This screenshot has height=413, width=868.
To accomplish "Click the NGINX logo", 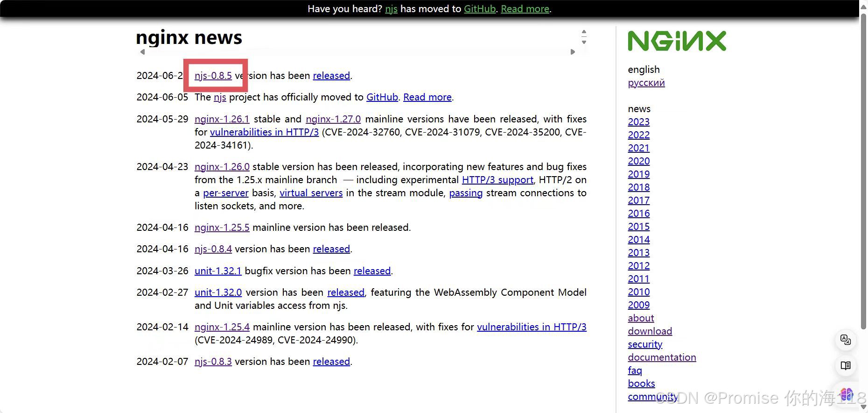I will pos(677,41).
